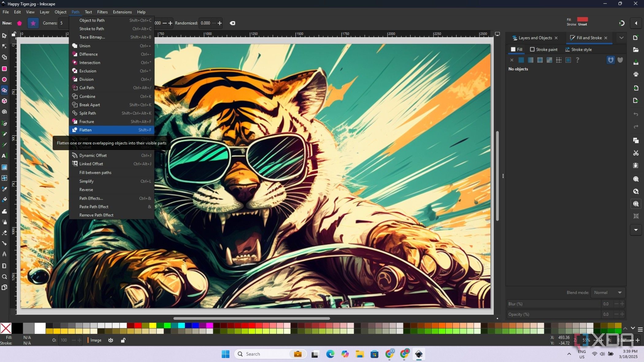Open the zoom tool in the toolbox
Screen dimensions: 644x362
click(4, 276)
